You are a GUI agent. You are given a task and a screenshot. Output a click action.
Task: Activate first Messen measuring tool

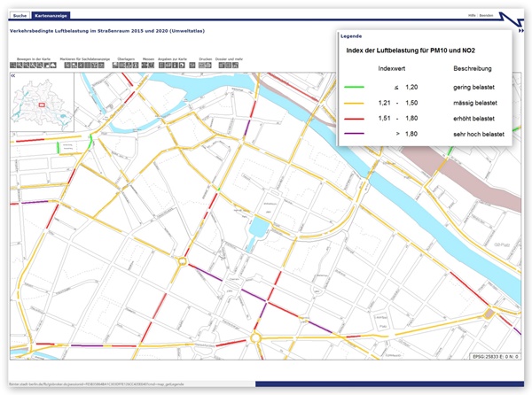[x=145, y=66]
